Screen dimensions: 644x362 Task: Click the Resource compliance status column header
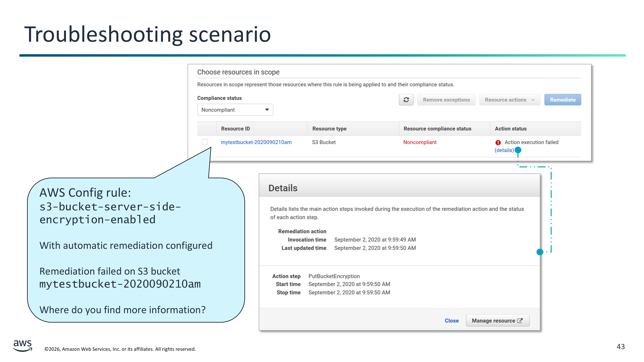point(437,129)
